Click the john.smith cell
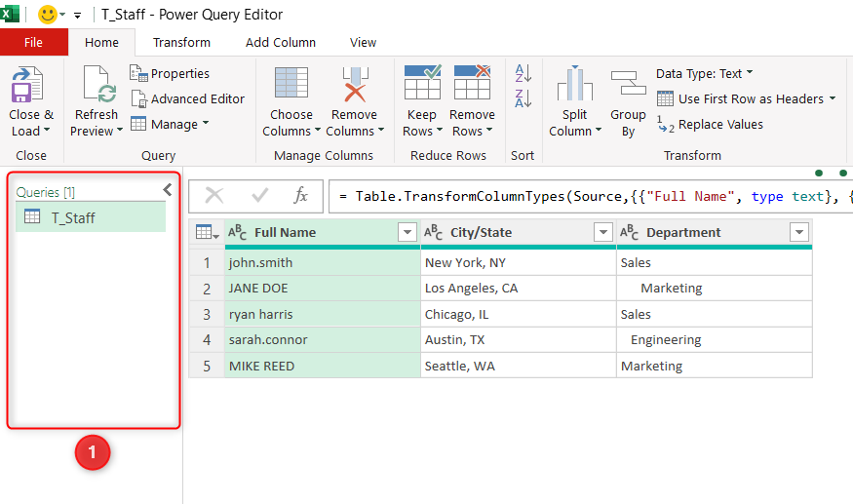This screenshot has height=504, width=853. [x=323, y=262]
